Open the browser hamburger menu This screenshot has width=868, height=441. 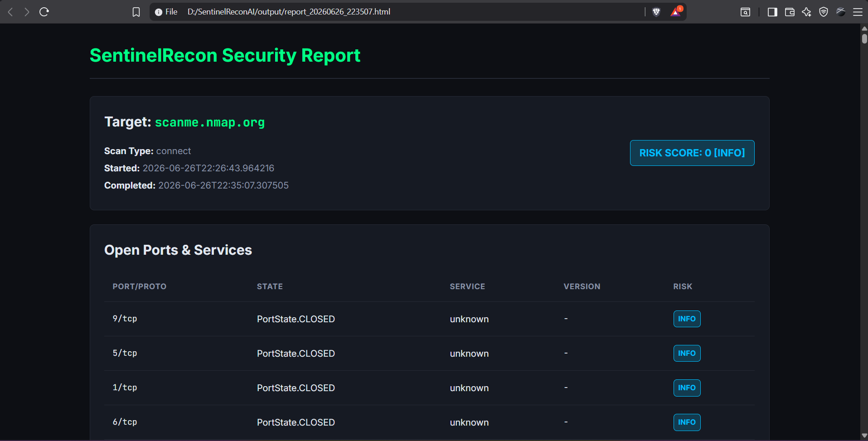tap(858, 12)
